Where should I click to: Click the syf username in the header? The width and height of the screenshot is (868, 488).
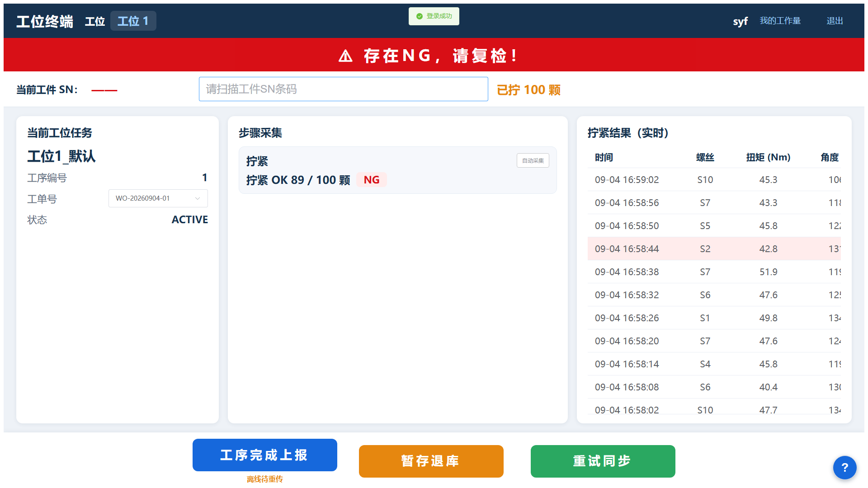click(741, 21)
